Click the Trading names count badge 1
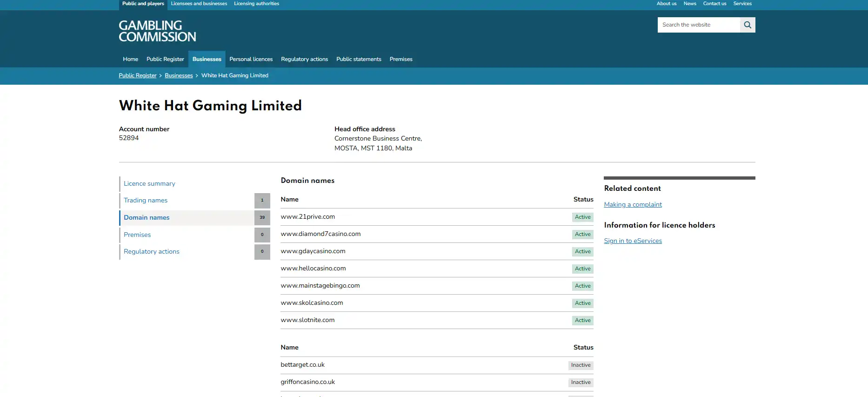This screenshot has height=397, width=868. (x=262, y=201)
